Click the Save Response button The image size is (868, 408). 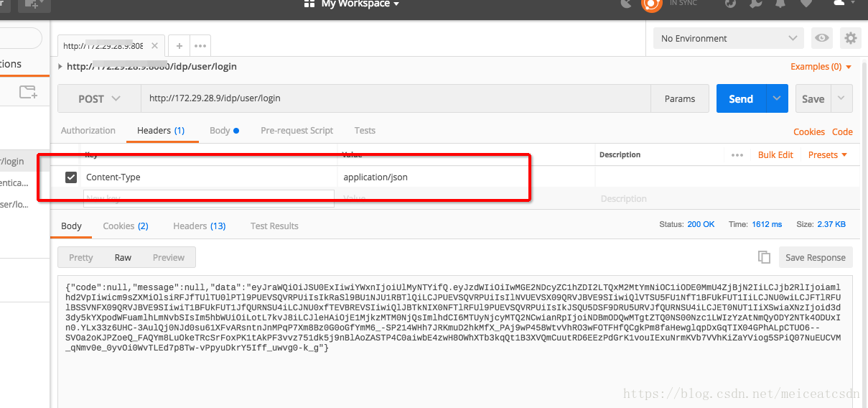tap(815, 257)
